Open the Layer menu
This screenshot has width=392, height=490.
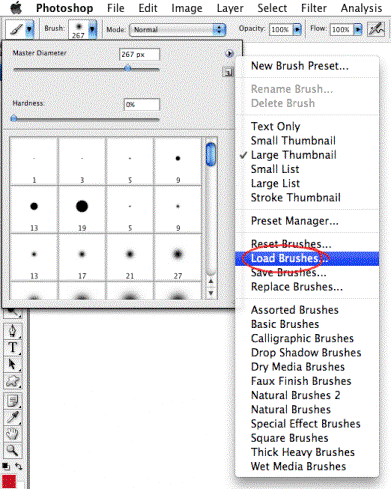tap(230, 8)
